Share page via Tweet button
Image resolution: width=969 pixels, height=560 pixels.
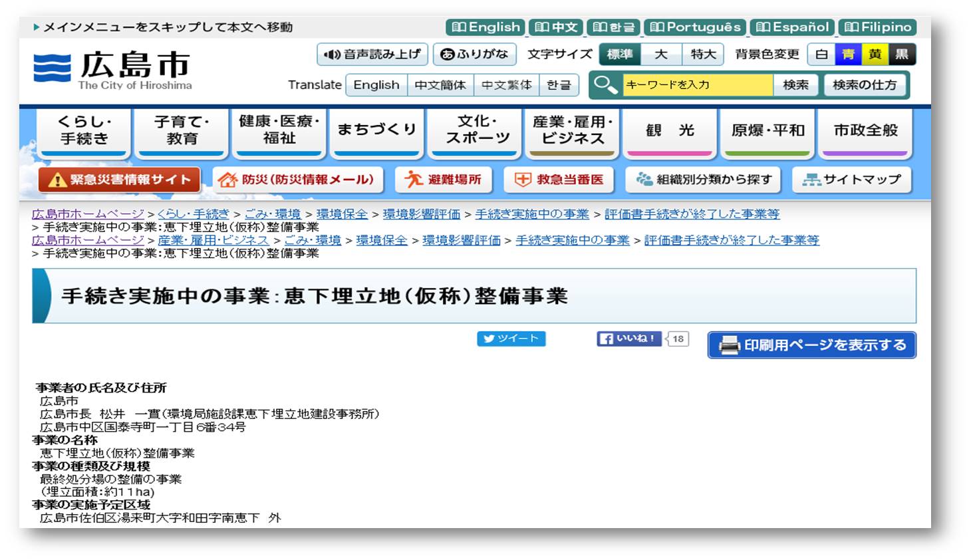(511, 339)
